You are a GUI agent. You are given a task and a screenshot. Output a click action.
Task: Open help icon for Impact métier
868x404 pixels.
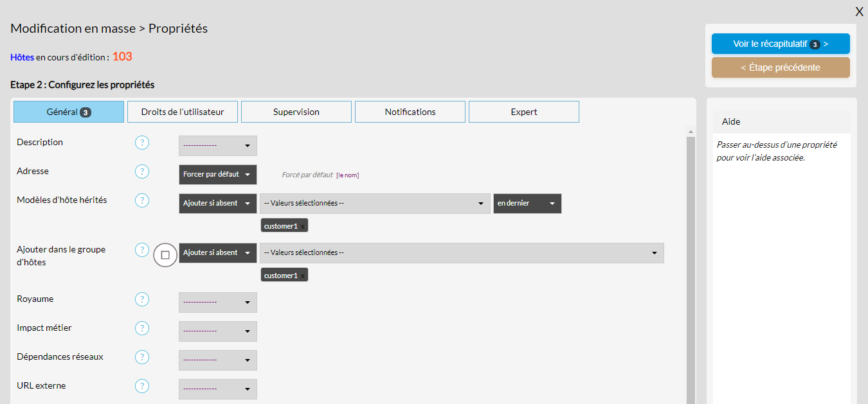[x=142, y=328]
